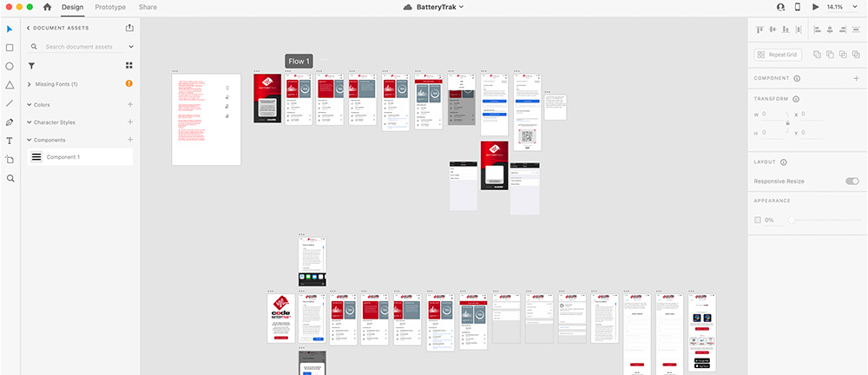This screenshot has height=375, width=868.
Task: Select the Artboard tool
Action: coord(10,160)
